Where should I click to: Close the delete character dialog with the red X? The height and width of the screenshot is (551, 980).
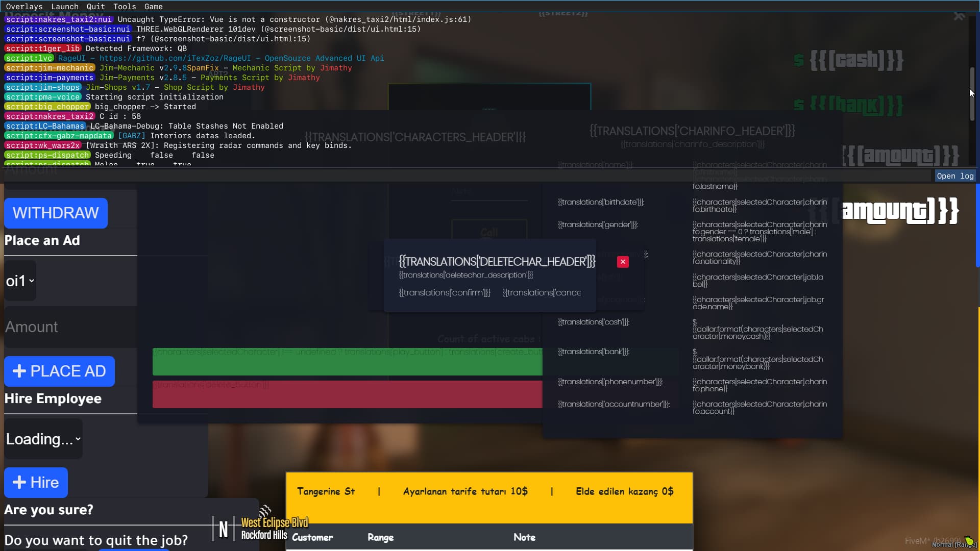pos(623,262)
